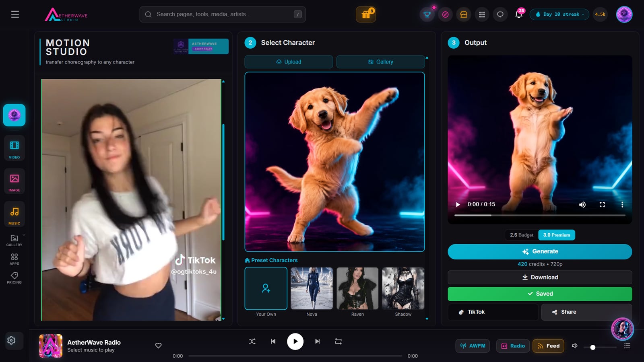This screenshot has width=644, height=362.
Task: Select the 2.6 Budget model
Action: (522, 235)
